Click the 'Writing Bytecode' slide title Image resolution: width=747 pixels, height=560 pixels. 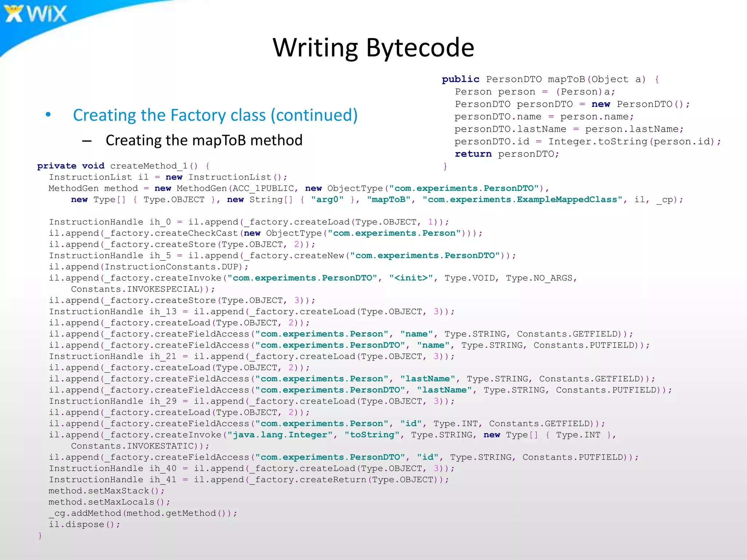click(x=373, y=47)
